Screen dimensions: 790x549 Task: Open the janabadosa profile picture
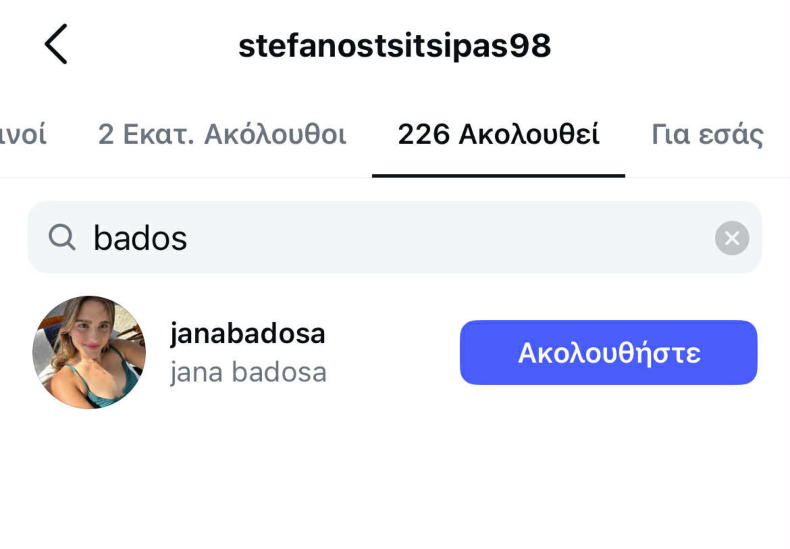[90, 352]
